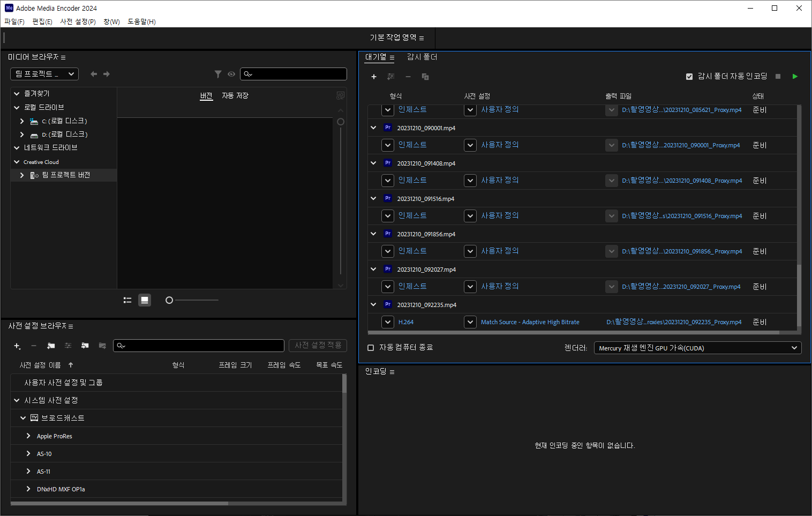Viewport: 812px width, 516px height.
Task: Open renderer Mercury engine dropdown
Action: tap(697, 348)
